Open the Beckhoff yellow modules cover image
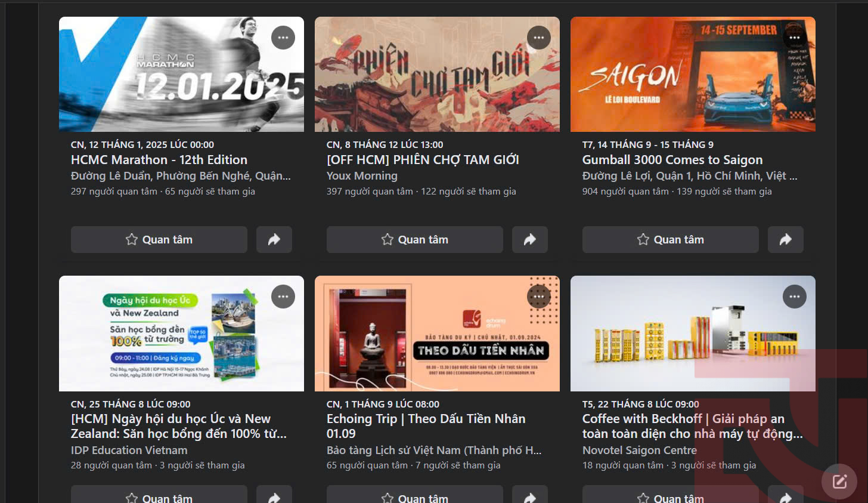 click(x=693, y=334)
